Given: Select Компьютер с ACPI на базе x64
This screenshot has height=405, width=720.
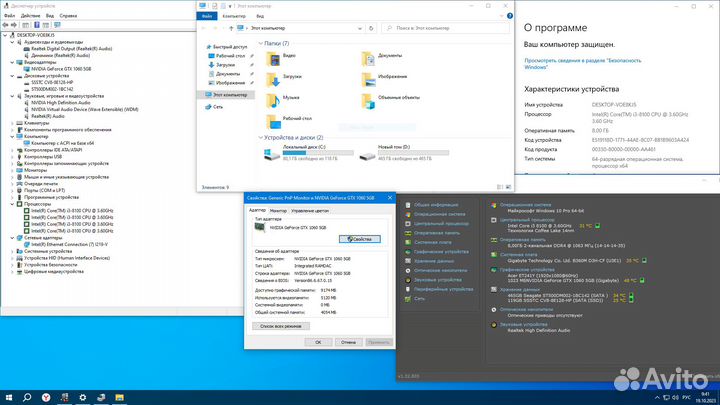Looking at the screenshot, I should click(x=62, y=143).
